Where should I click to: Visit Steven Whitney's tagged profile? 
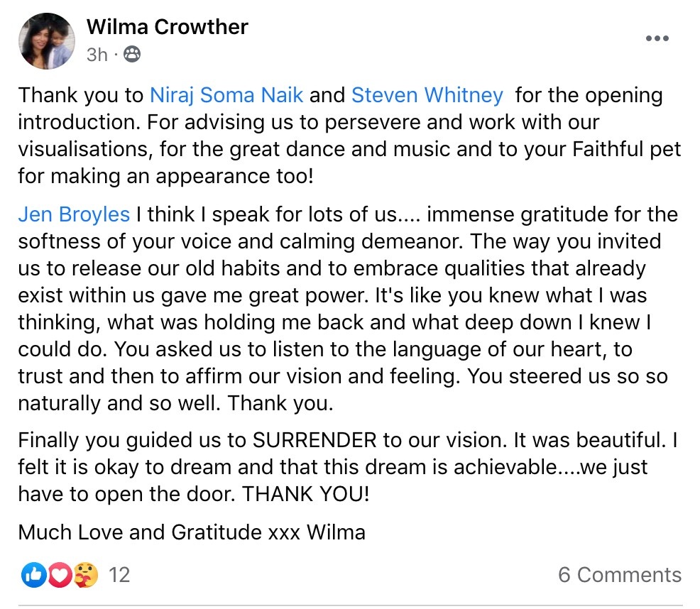click(x=427, y=94)
